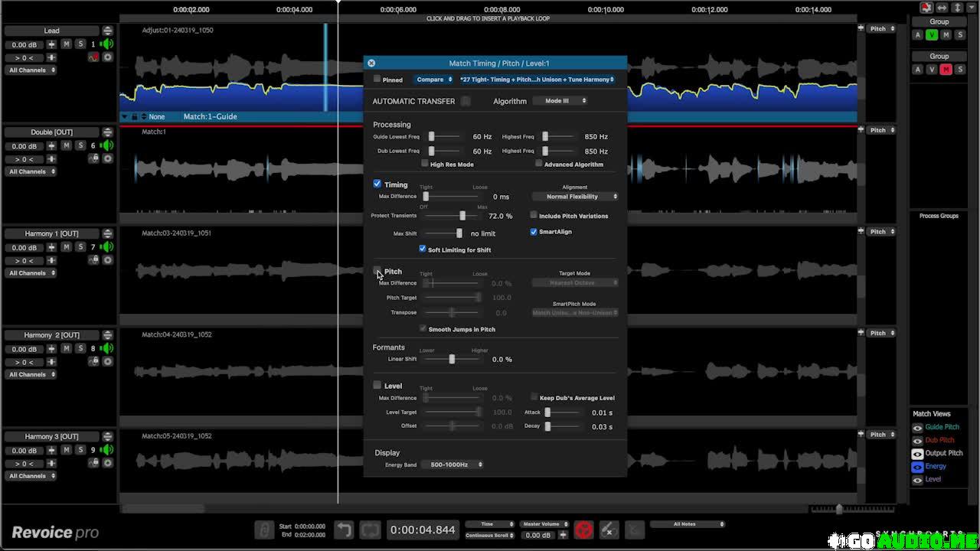Open the top-right triangle menu icon

[x=970, y=8]
